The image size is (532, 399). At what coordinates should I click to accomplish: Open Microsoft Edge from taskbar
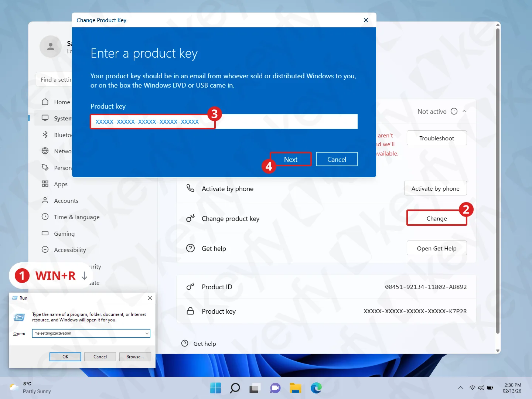[316, 388]
